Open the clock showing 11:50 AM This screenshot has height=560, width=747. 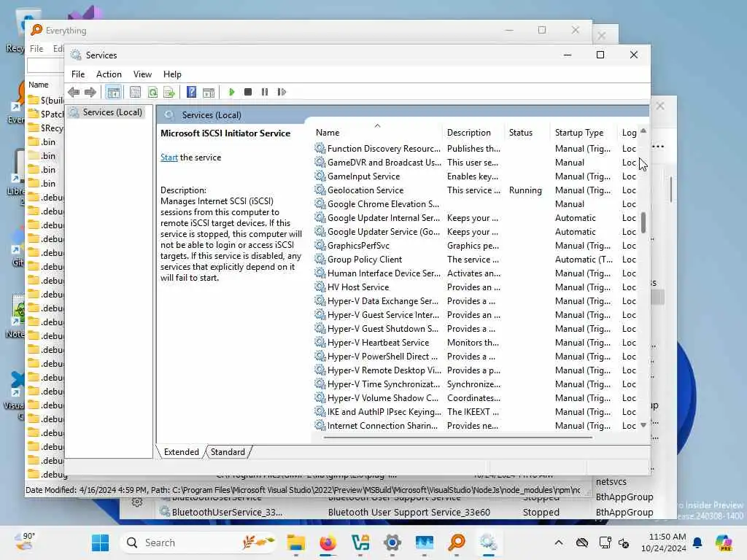664,542
